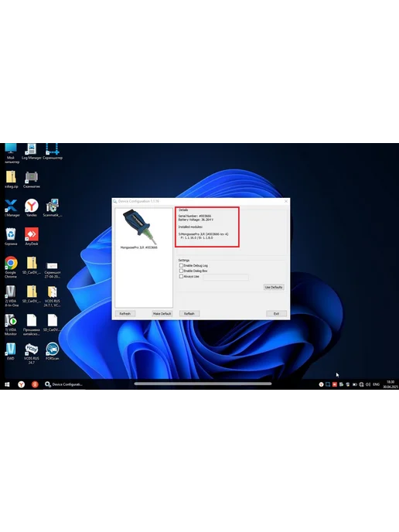Select the SD_CarDV blank document file
The height and width of the screenshot is (532, 399).
53,322
